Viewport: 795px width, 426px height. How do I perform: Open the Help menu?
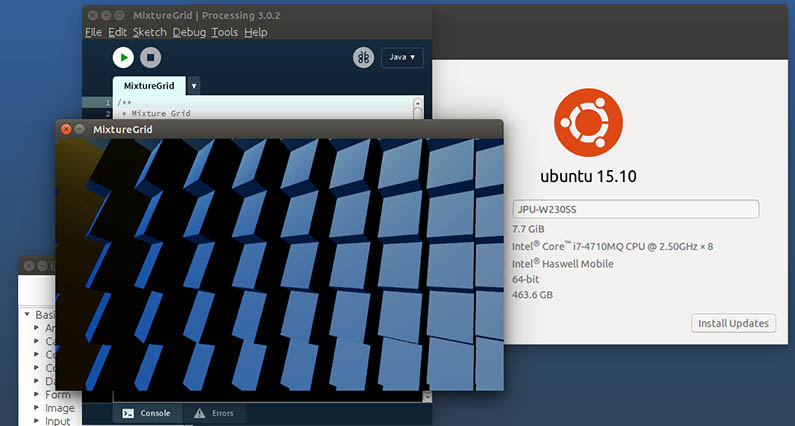pyautogui.click(x=256, y=32)
